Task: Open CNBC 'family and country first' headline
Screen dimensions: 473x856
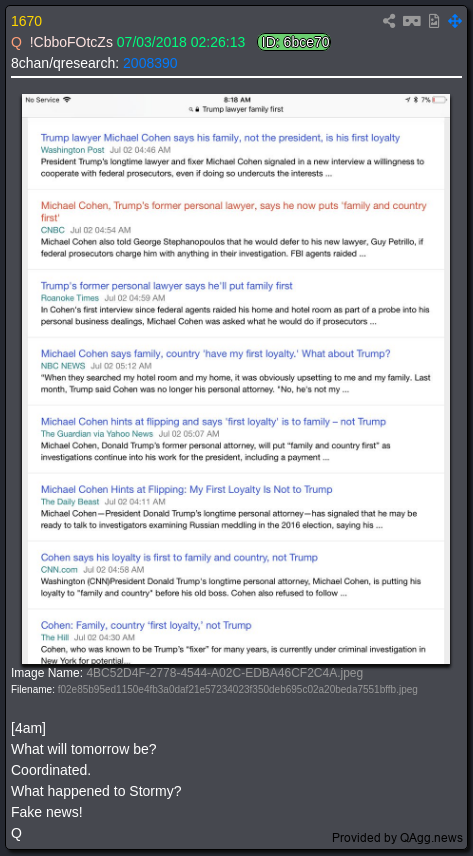Action: pos(234,211)
